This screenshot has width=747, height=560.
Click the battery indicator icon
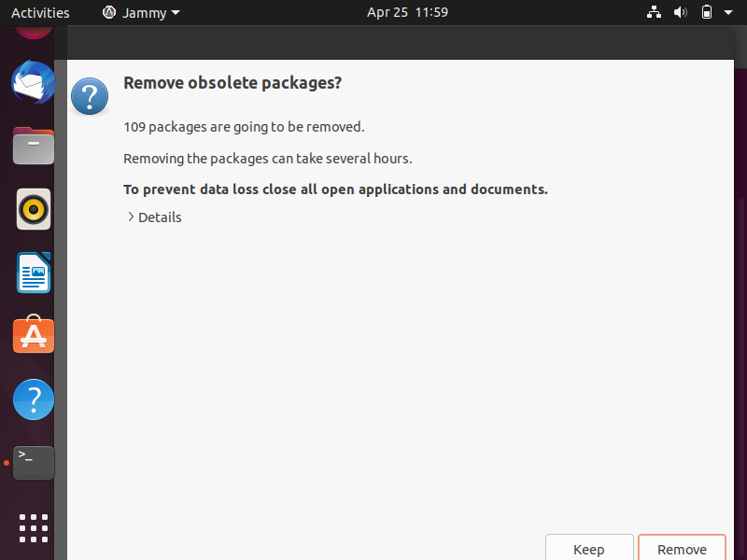pos(707,12)
